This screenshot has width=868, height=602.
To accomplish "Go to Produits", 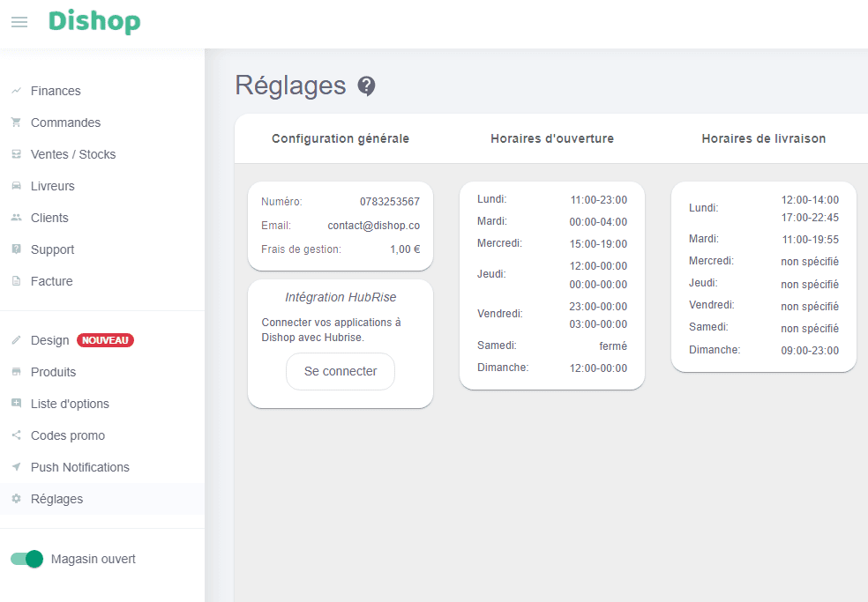I will point(53,372).
